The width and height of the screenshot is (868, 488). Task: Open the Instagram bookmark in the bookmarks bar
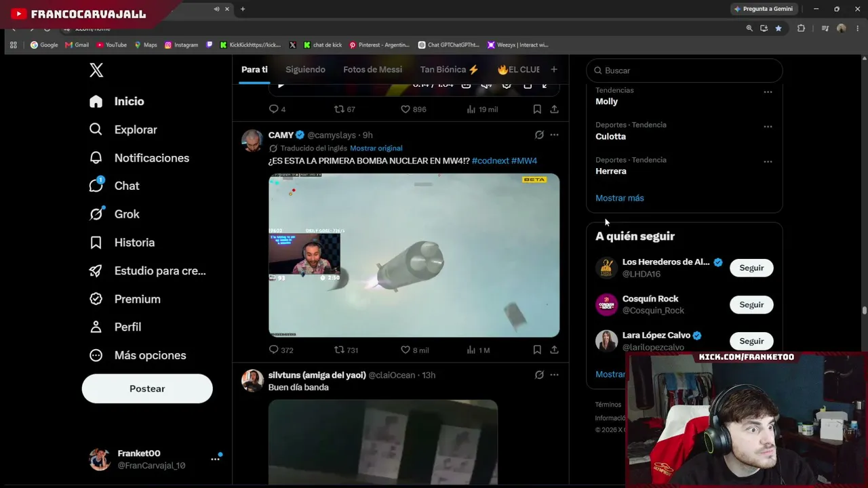tap(181, 45)
